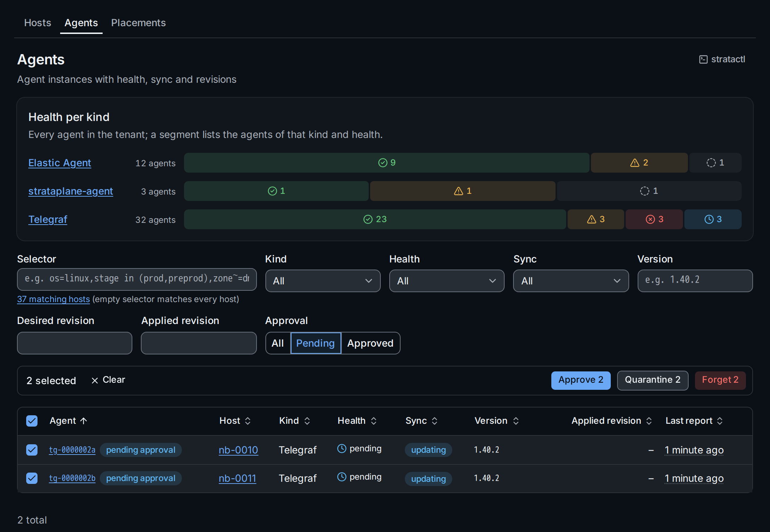This screenshot has width=770, height=532.
Task: Open the 37 matching hosts link
Action: click(53, 299)
